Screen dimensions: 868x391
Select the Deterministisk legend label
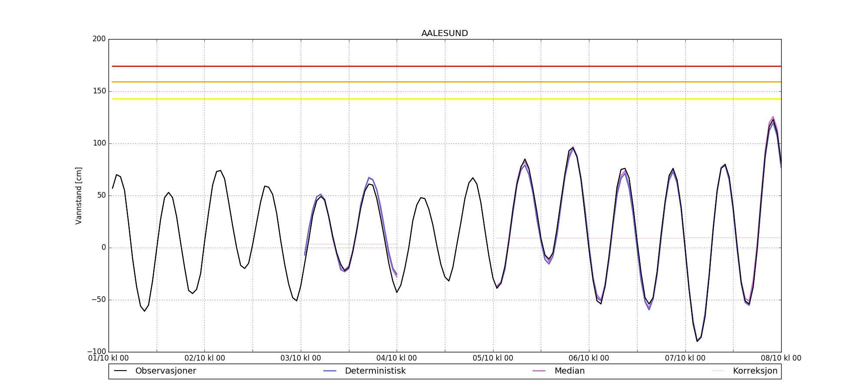coord(375,371)
